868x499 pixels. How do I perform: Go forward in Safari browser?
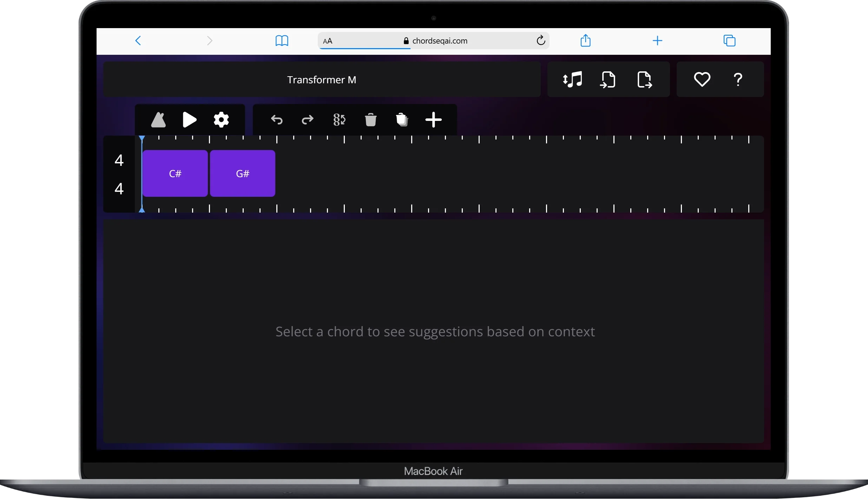[x=210, y=41]
